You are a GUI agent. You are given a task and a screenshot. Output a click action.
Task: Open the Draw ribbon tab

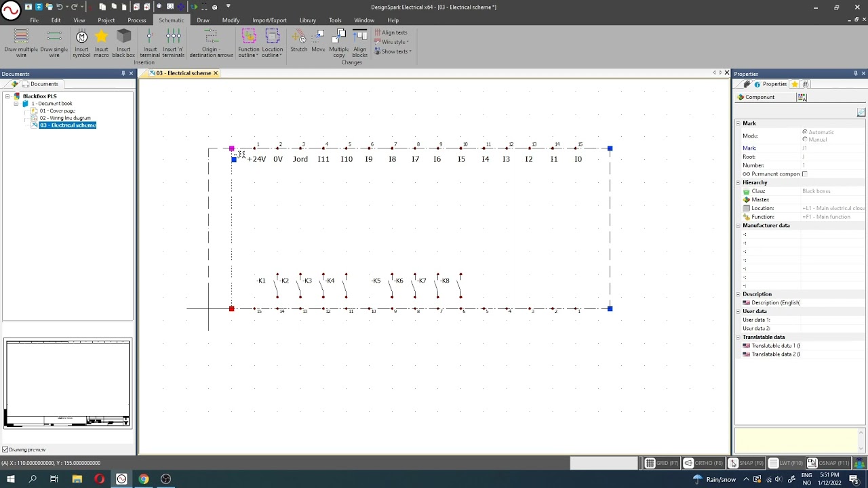(x=203, y=20)
